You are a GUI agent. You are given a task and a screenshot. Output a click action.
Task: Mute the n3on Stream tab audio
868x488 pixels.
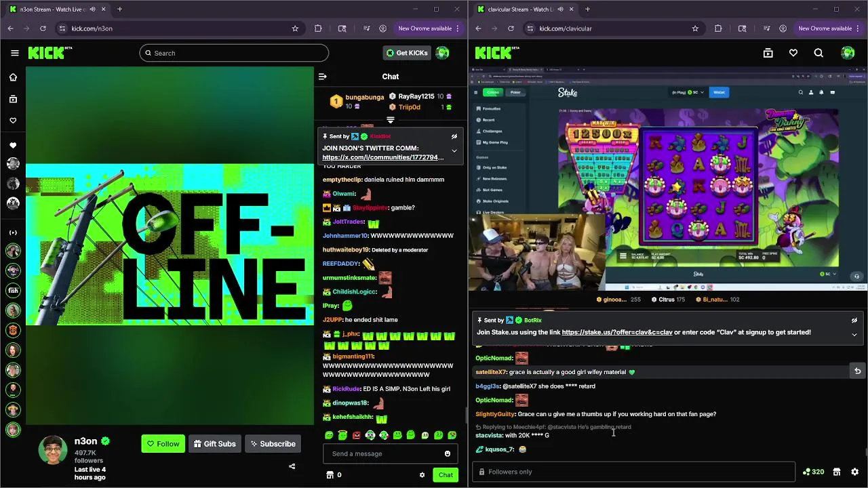click(92, 9)
